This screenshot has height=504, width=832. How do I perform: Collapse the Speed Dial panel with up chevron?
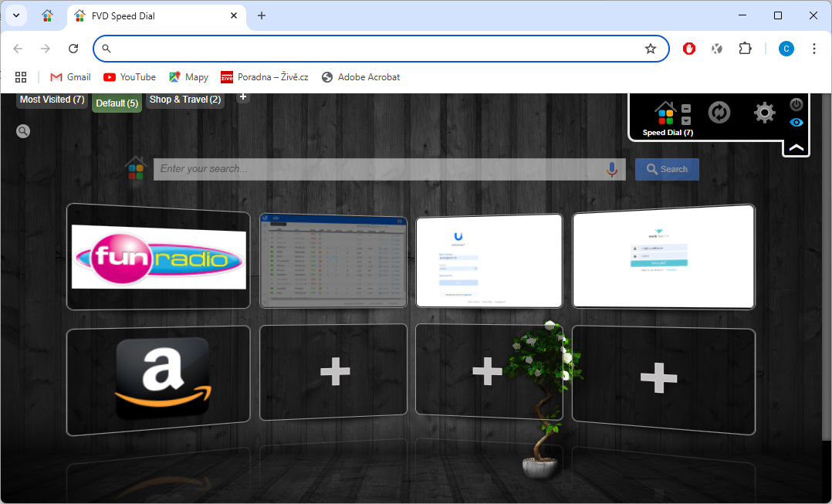(x=796, y=147)
